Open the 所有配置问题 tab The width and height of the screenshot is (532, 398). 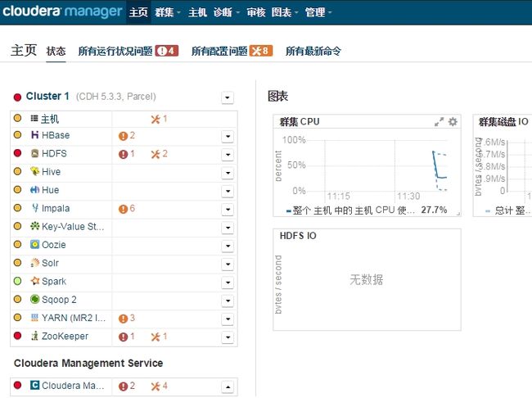232,51
